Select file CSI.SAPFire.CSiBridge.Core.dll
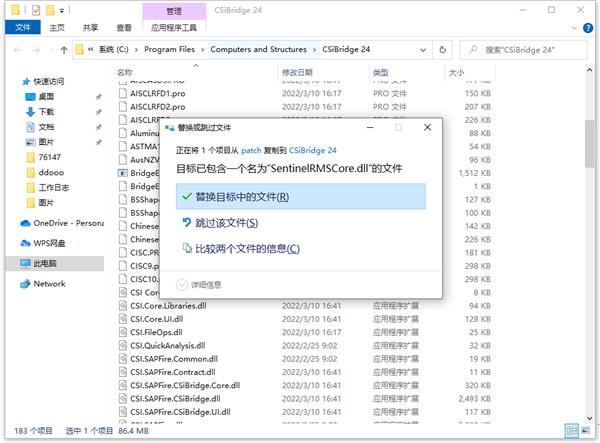Image resolution: width=600 pixels, height=443 pixels. click(185, 385)
